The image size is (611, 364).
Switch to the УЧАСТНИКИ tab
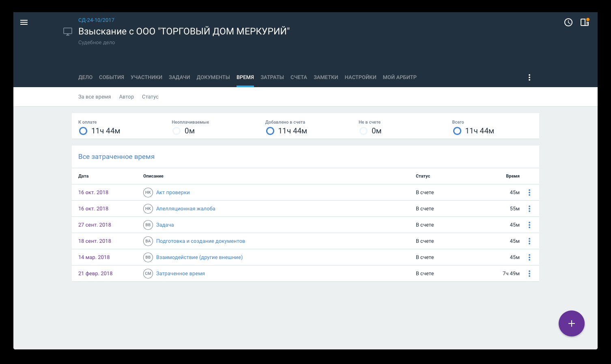[146, 77]
